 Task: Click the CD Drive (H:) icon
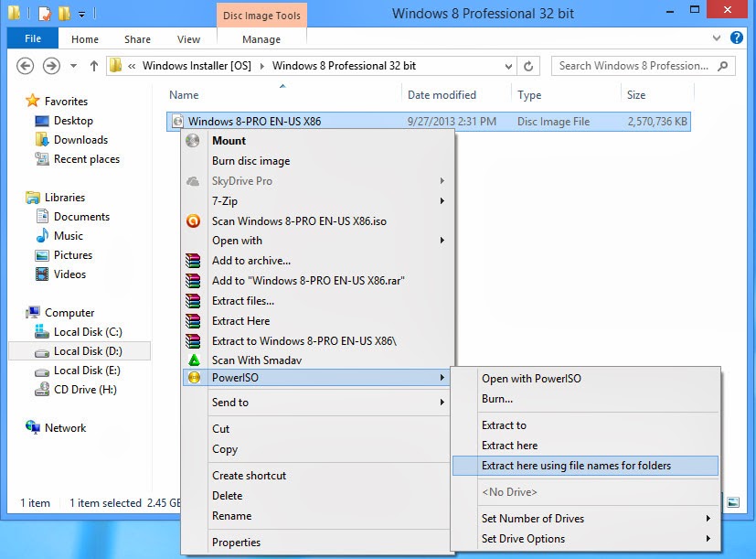tap(42, 389)
